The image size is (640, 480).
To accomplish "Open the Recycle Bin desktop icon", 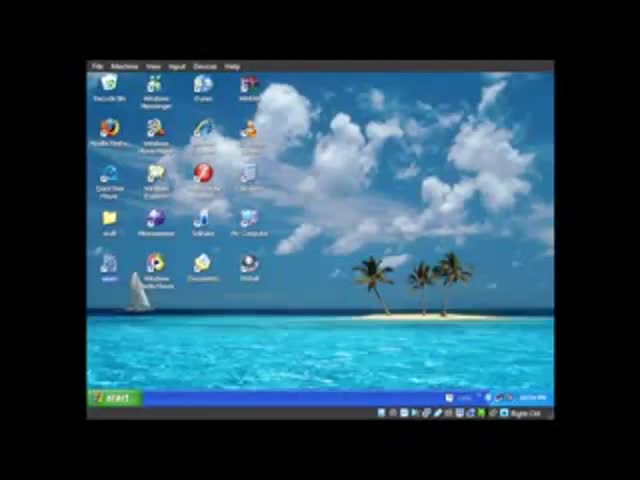I will pyautogui.click(x=109, y=85).
